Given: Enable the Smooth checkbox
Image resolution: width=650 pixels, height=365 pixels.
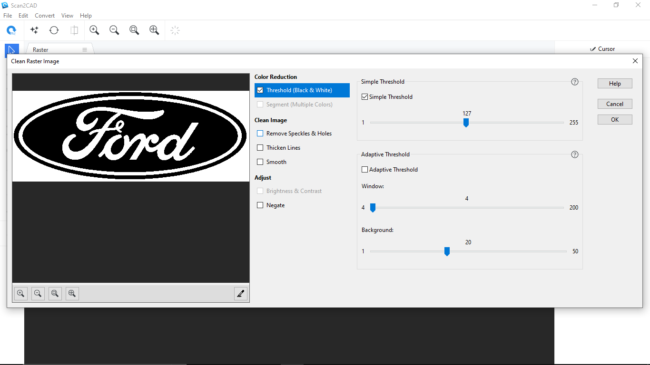Looking at the screenshot, I should click(260, 162).
